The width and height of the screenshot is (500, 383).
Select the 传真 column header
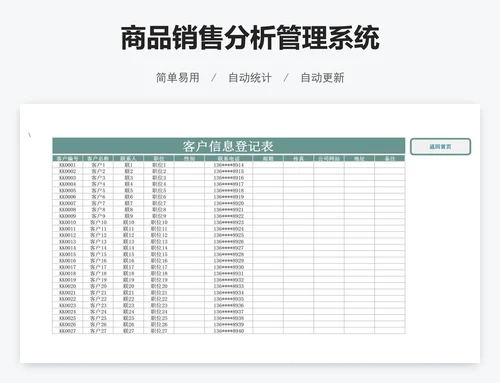point(298,158)
